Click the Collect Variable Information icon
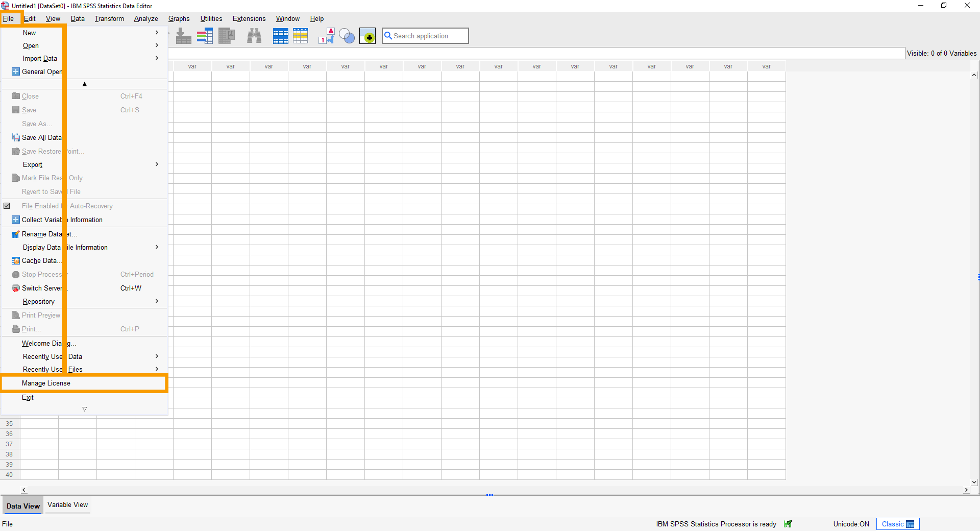The image size is (980, 531). point(16,220)
